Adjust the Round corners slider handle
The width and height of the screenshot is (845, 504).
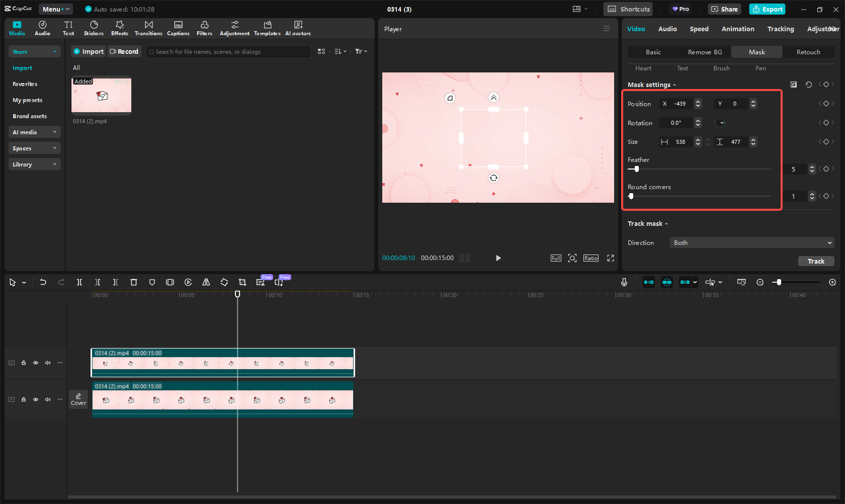pyautogui.click(x=631, y=196)
